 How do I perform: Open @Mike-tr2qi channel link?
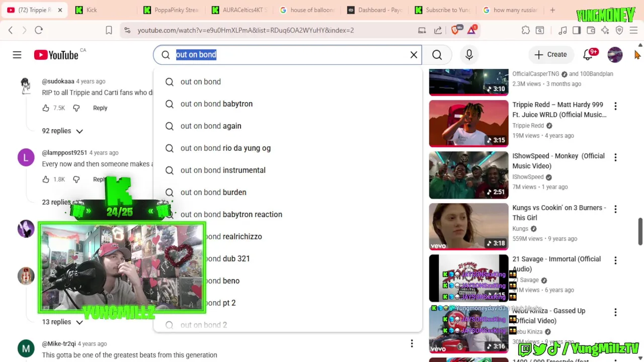pyautogui.click(x=59, y=343)
